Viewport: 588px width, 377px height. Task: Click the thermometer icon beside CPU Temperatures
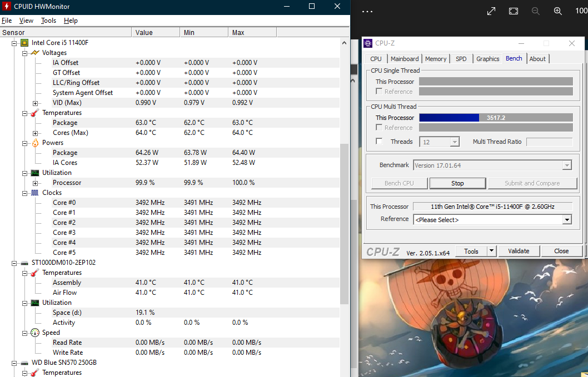coord(35,113)
